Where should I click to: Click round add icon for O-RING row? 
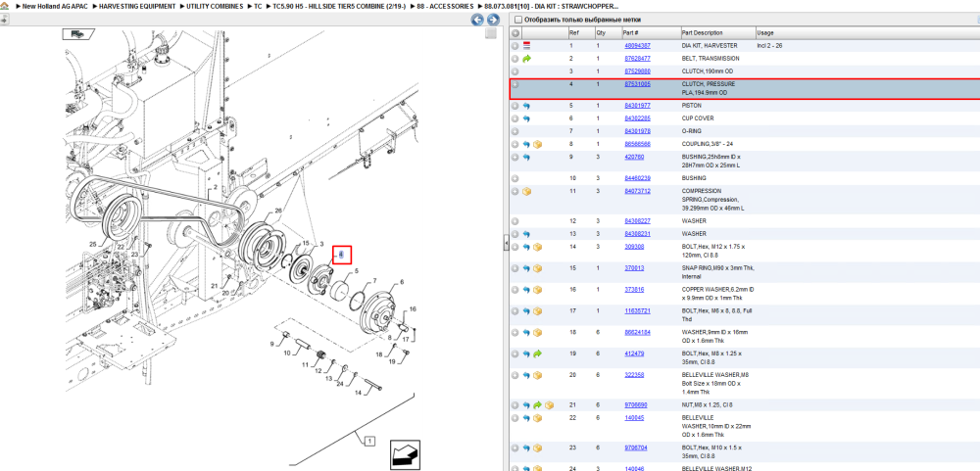(515, 131)
